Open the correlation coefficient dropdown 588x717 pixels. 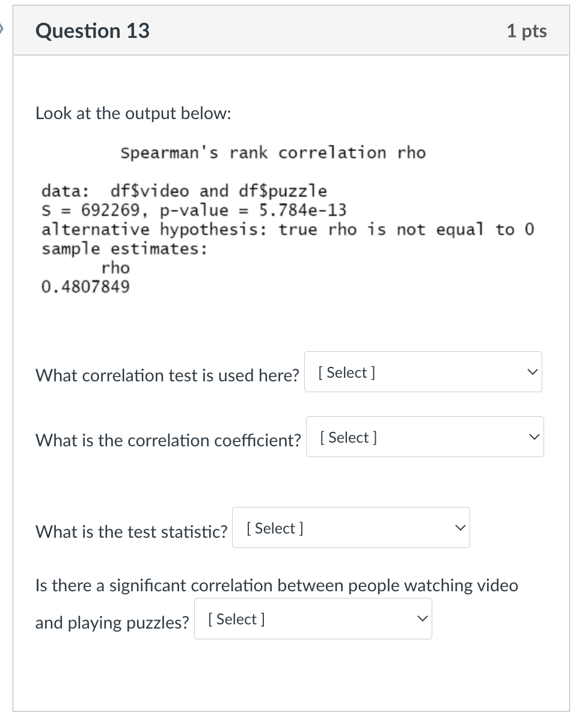[424, 437]
